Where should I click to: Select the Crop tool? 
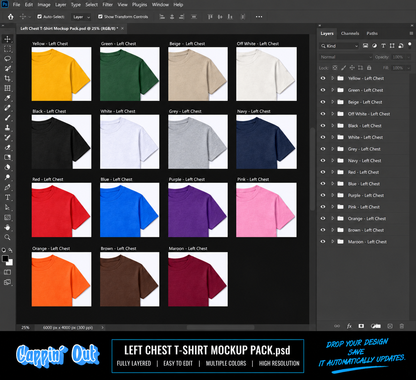click(x=7, y=79)
